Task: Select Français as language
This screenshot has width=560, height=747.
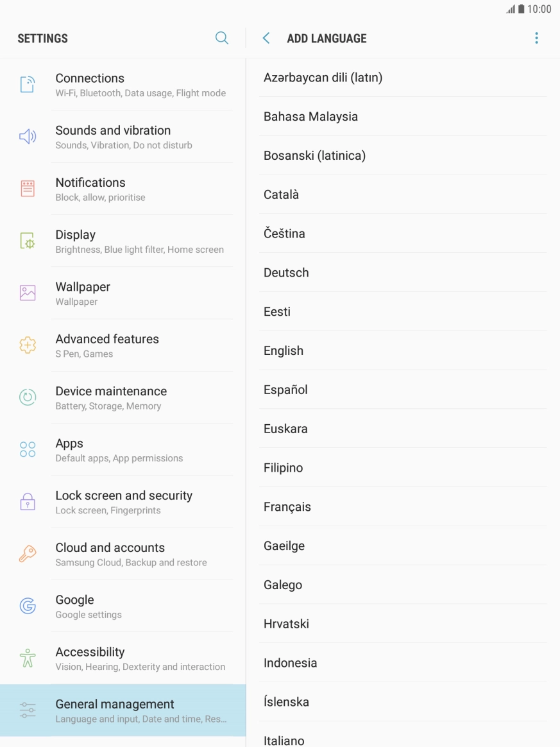Action: tap(287, 507)
